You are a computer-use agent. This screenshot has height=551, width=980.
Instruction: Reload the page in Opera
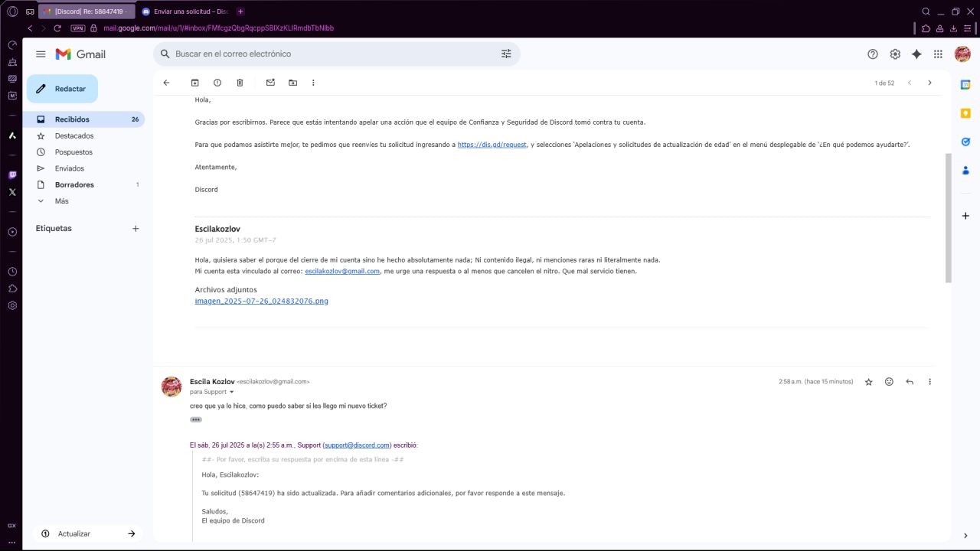(x=57, y=28)
